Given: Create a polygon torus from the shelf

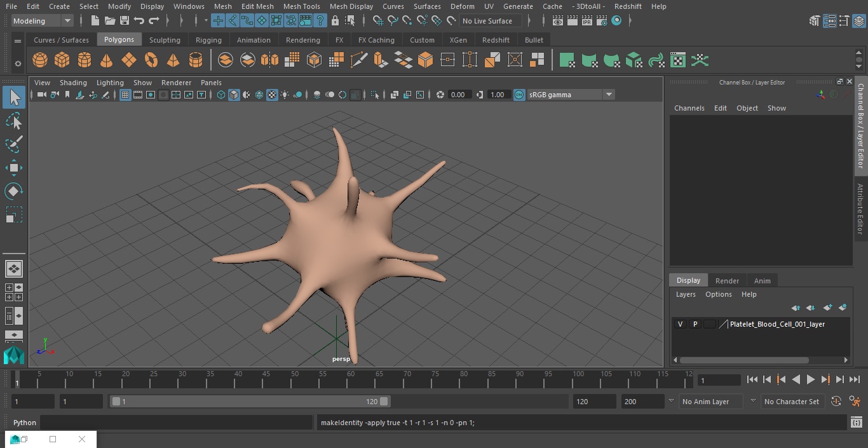Looking at the screenshot, I should (x=151, y=60).
